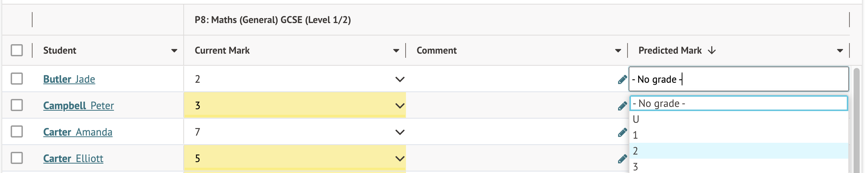Tick the checkbox beside Campbell Peter
The image size is (868, 173).
(x=17, y=105)
